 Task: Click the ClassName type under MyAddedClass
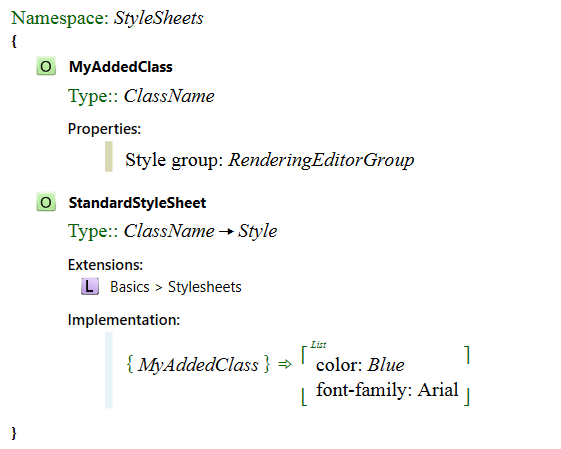tap(169, 96)
